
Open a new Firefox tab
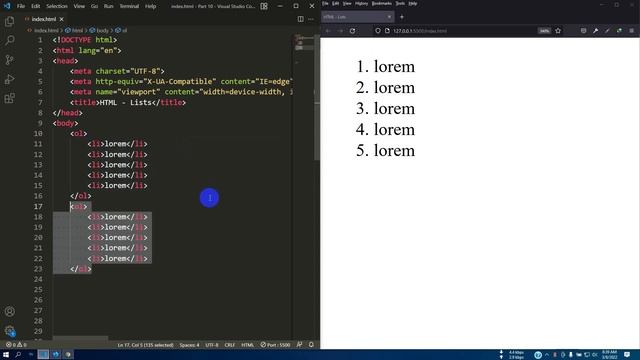coord(402,17)
